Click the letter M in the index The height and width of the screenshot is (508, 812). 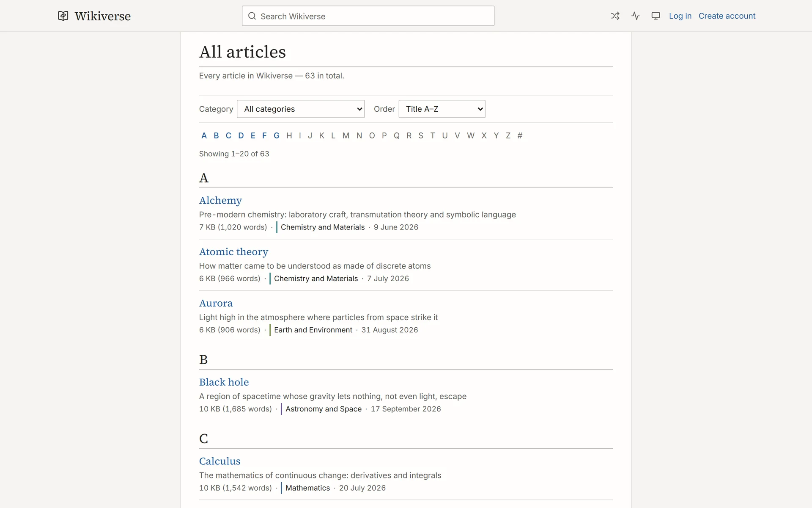pos(346,135)
